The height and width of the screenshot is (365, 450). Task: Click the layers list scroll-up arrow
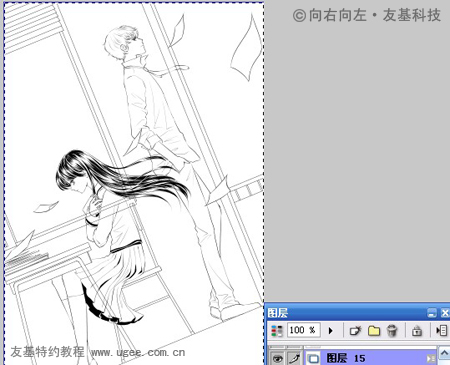[x=444, y=353]
